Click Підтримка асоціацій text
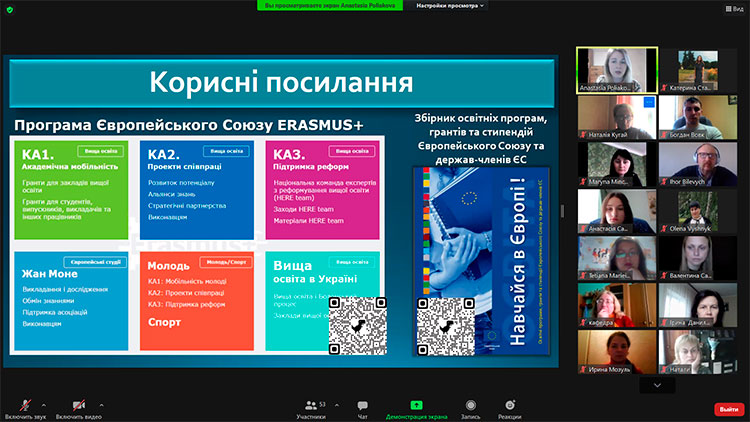750x422 pixels. point(55,312)
